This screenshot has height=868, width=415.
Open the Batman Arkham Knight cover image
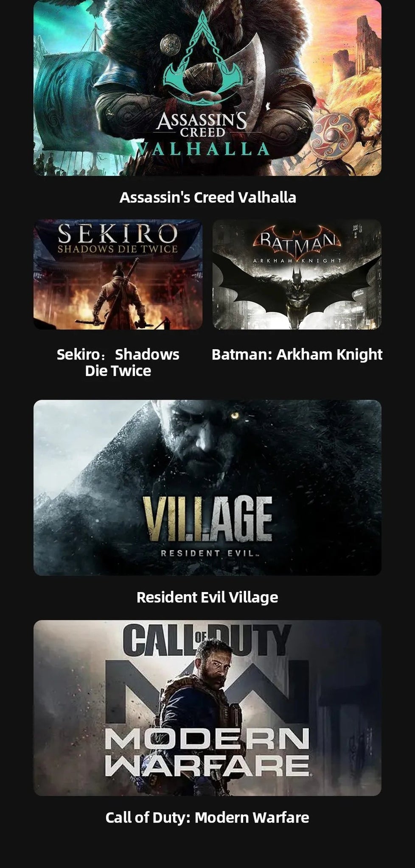click(297, 274)
